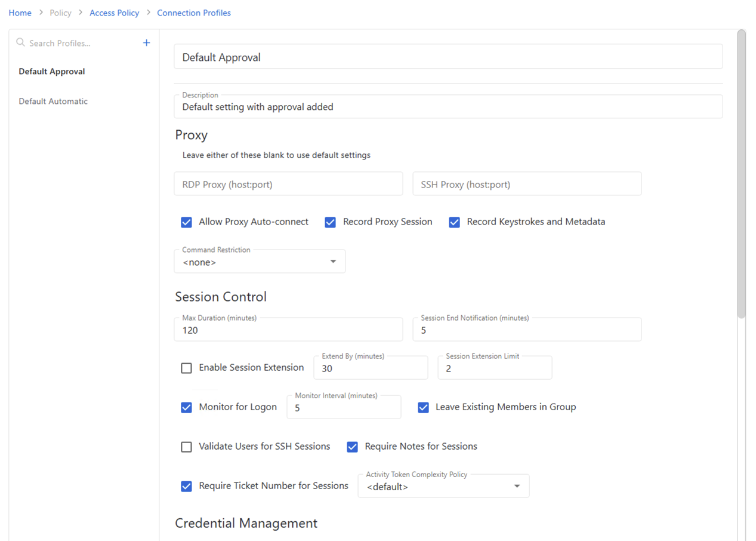Screen dimensions: 756x541
Task: Click the plus icon to add a new profile
Action: [x=146, y=42]
